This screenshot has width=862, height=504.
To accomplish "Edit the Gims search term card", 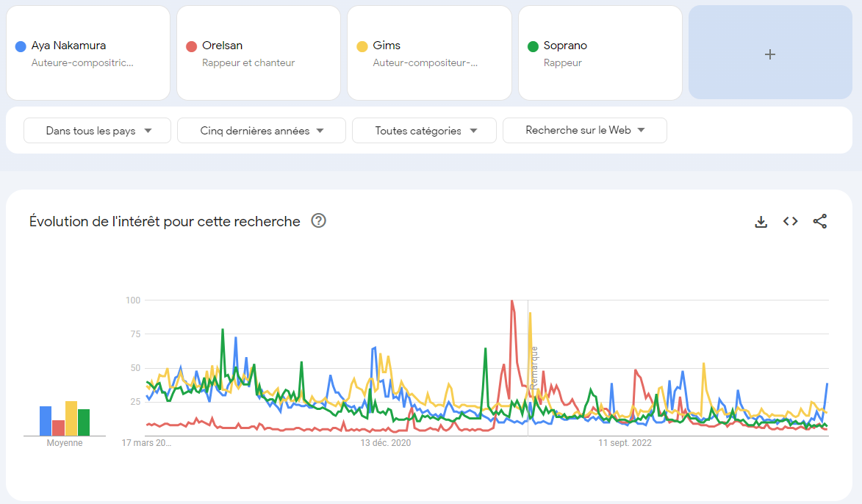I will pos(429,53).
